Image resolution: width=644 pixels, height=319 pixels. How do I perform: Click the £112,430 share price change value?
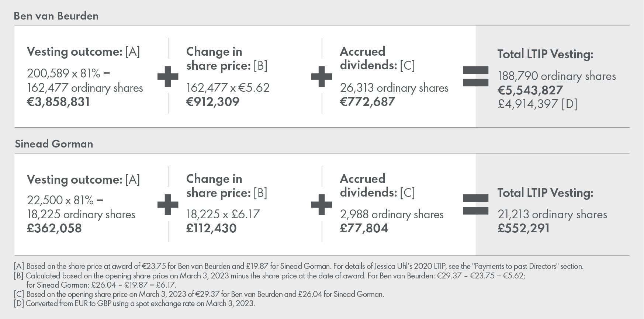211,228
